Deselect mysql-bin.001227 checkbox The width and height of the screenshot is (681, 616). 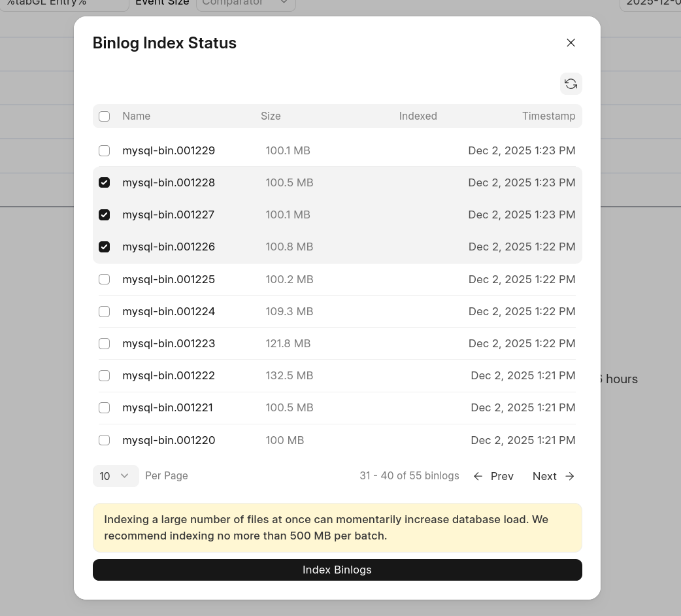coord(105,215)
